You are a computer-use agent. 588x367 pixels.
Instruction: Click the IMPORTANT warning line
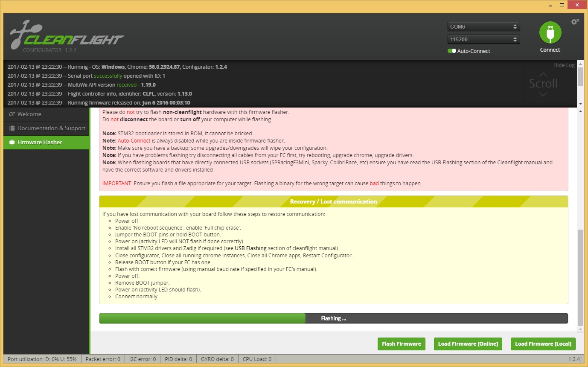pyautogui.click(x=262, y=183)
